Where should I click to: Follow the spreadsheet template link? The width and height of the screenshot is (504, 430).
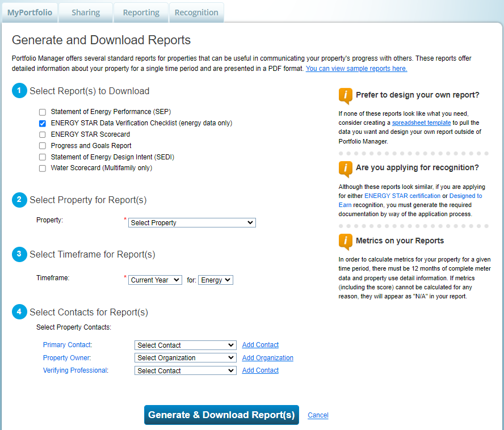[x=421, y=123]
